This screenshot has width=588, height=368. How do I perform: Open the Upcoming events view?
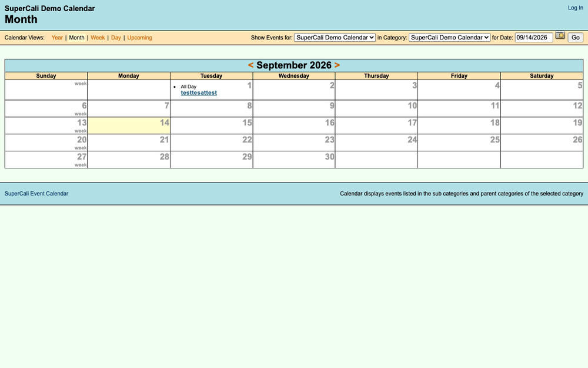click(x=139, y=38)
